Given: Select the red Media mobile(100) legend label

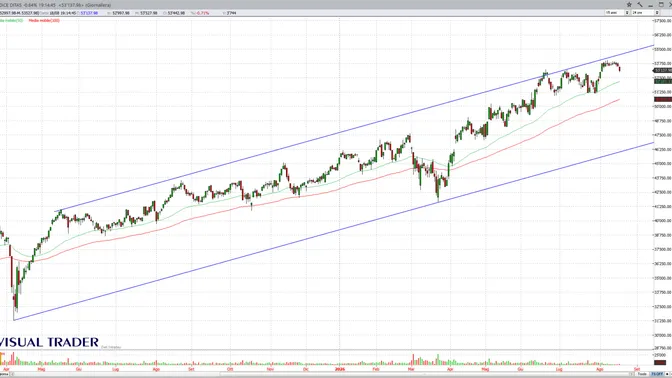Looking at the screenshot, I should [x=44, y=20].
